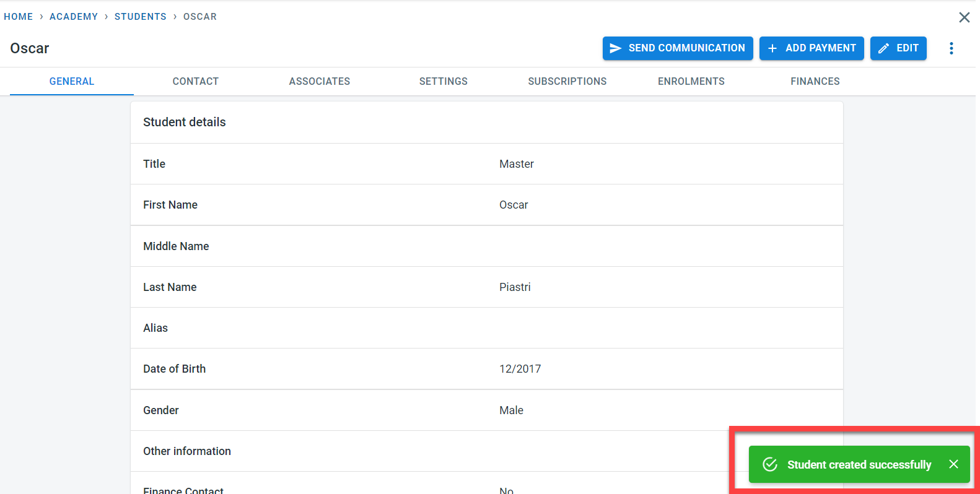980x494 pixels.
Task: Show the FINANCES tab
Action: click(x=815, y=81)
